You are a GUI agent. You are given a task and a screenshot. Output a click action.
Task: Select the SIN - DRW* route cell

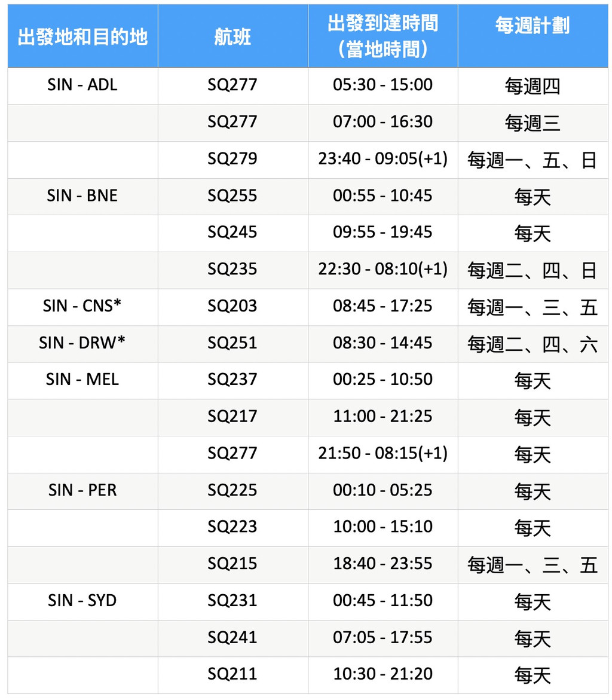(82, 344)
